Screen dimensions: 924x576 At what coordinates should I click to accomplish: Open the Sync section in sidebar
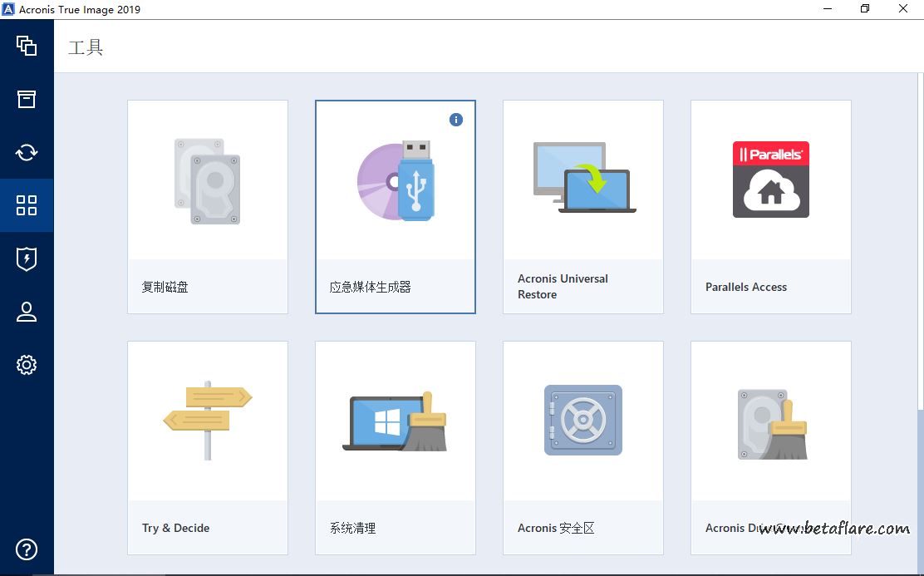pos(27,152)
